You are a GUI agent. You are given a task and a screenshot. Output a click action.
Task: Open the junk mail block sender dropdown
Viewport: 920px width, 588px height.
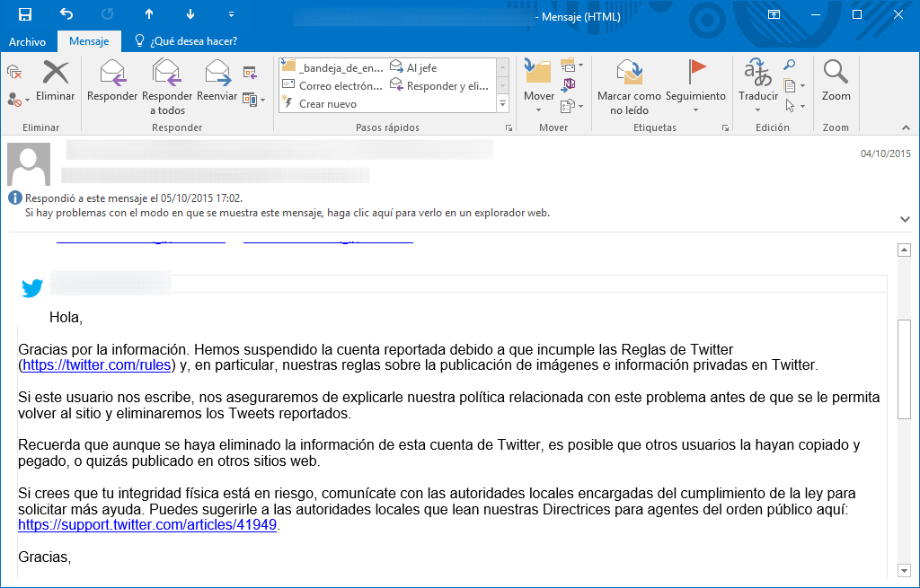pos(19,101)
